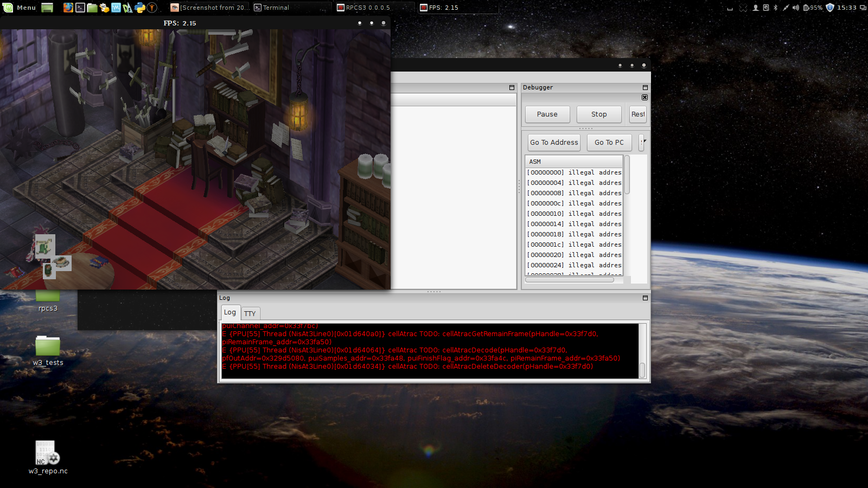Pause emulation in Debugger
Screen dimensions: 868x488
[547, 114]
